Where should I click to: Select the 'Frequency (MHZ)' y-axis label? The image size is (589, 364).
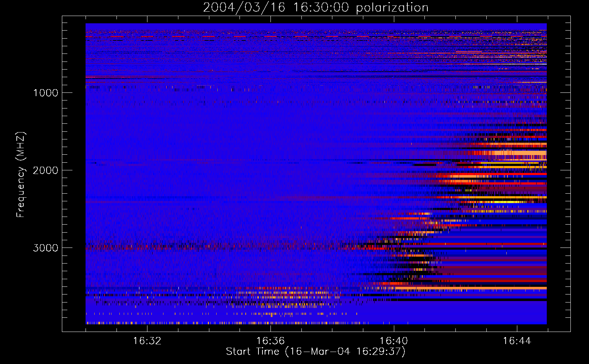(x=21, y=175)
